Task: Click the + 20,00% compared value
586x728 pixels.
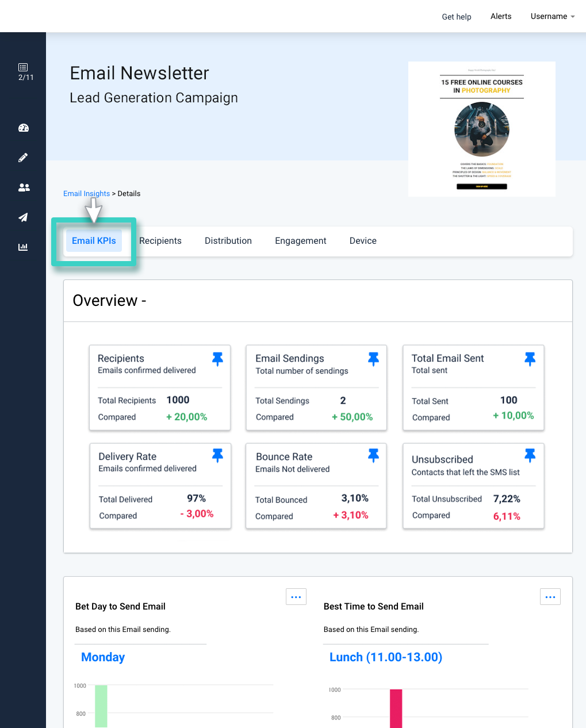Action: [187, 417]
